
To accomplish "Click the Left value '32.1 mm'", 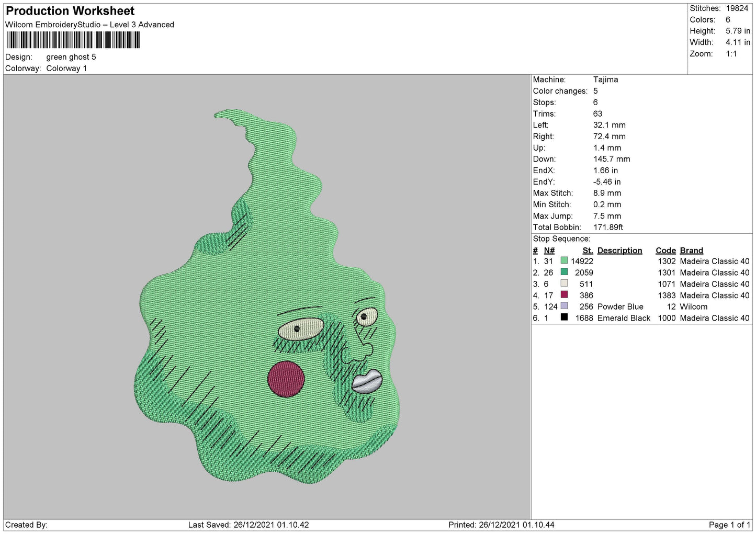I will pyautogui.click(x=610, y=125).
